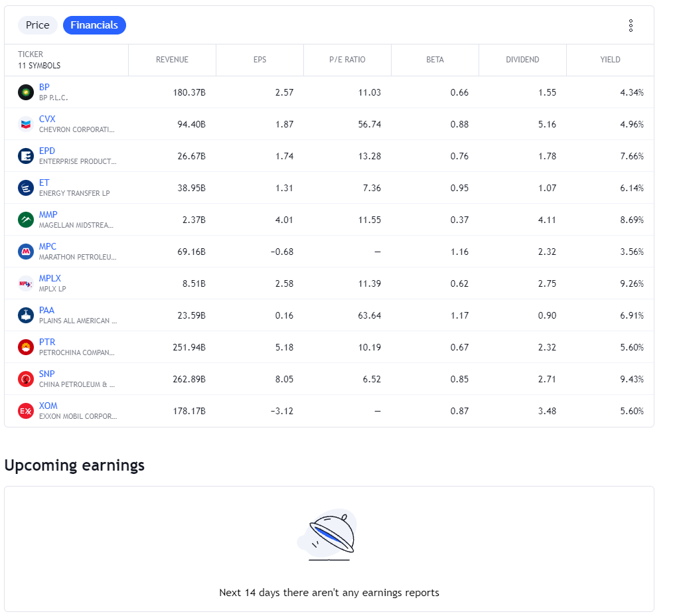Sort by the P/E Ratio column header
The image size is (679, 616).
[x=347, y=60]
